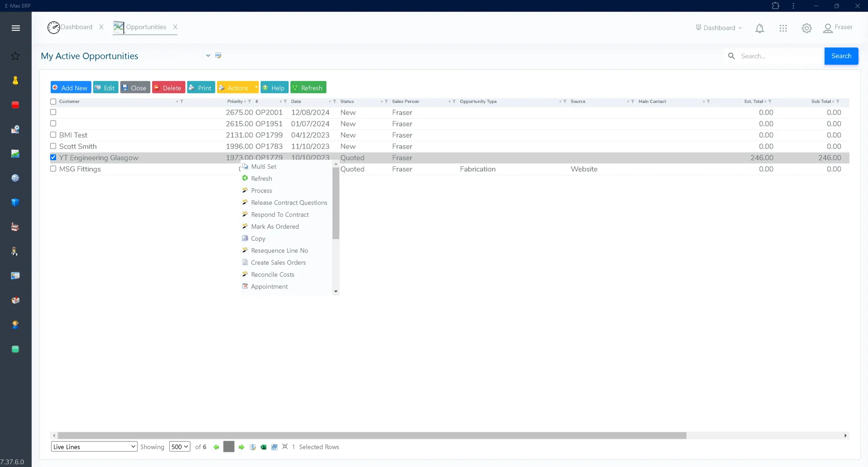The image size is (868, 467).
Task: Export the grid to Excel
Action: (263, 447)
